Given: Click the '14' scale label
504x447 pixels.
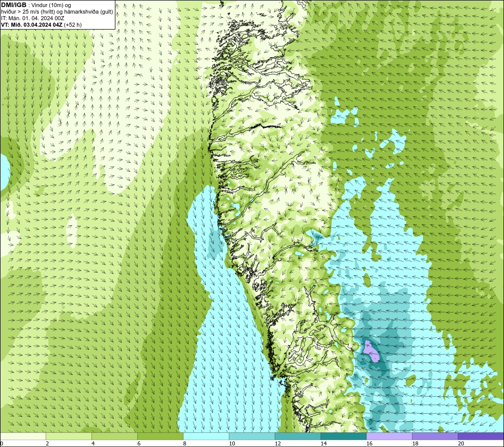Looking at the screenshot, I should [x=324, y=444].
